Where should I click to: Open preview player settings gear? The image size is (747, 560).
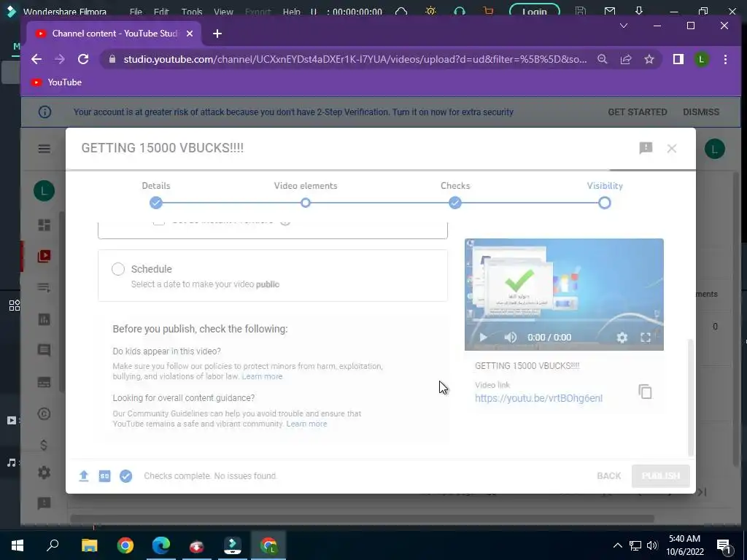[x=622, y=338]
